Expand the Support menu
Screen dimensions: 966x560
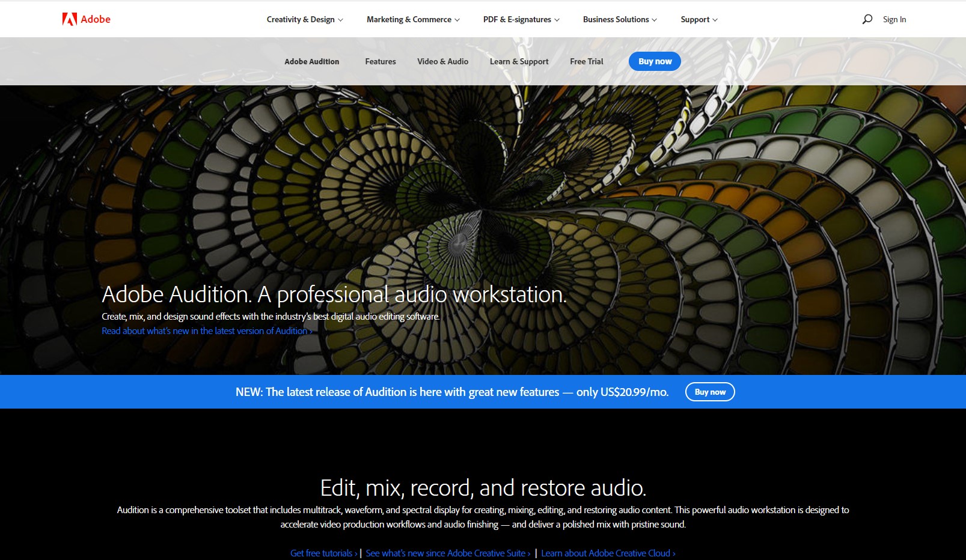click(x=699, y=19)
